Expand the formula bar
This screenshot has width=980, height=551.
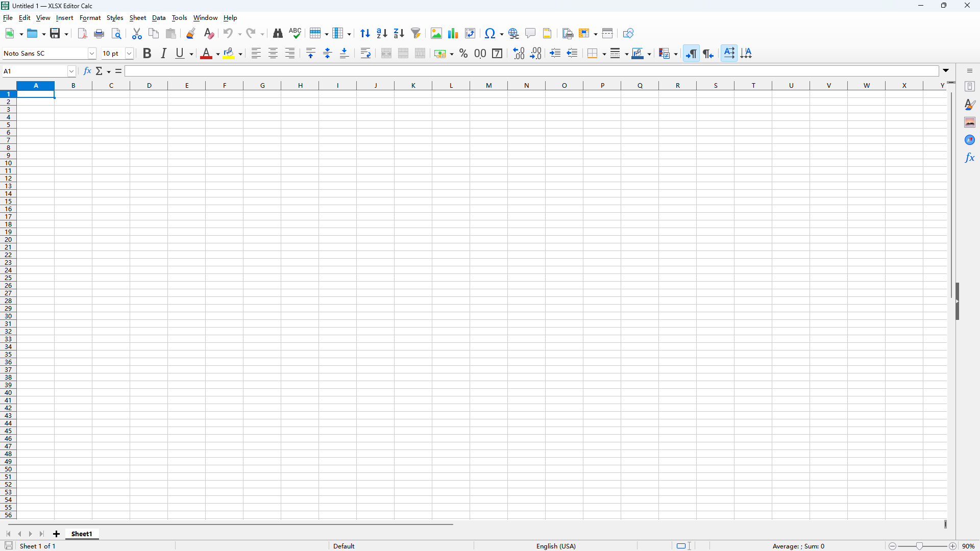pos(946,71)
